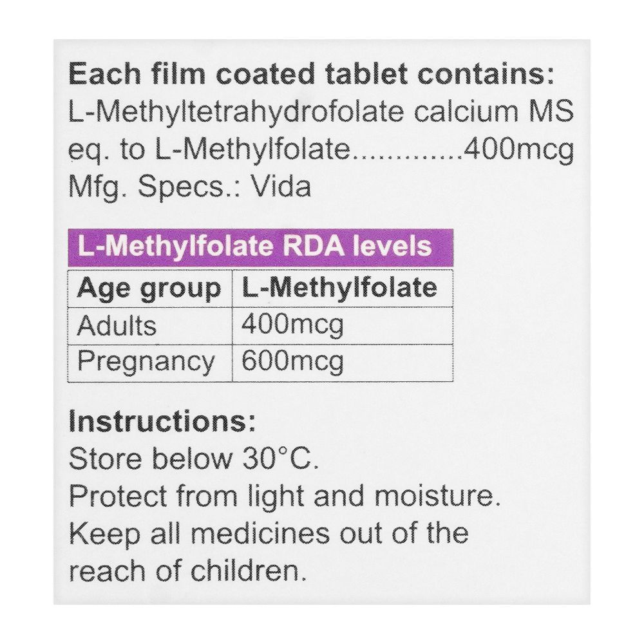Click the word 'Vida' in specs line
The width and height of the screenshot is (644, 644).
[x=281, y=187]
